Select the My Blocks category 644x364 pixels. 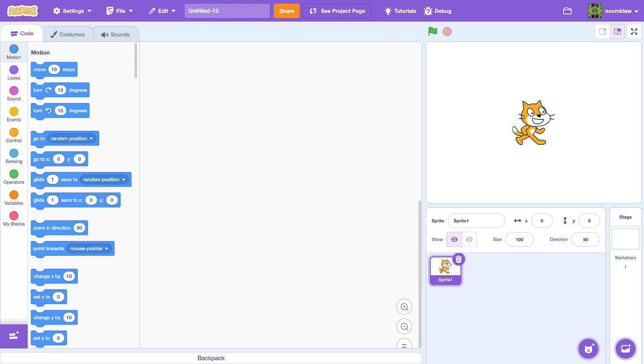pos(14,218)
